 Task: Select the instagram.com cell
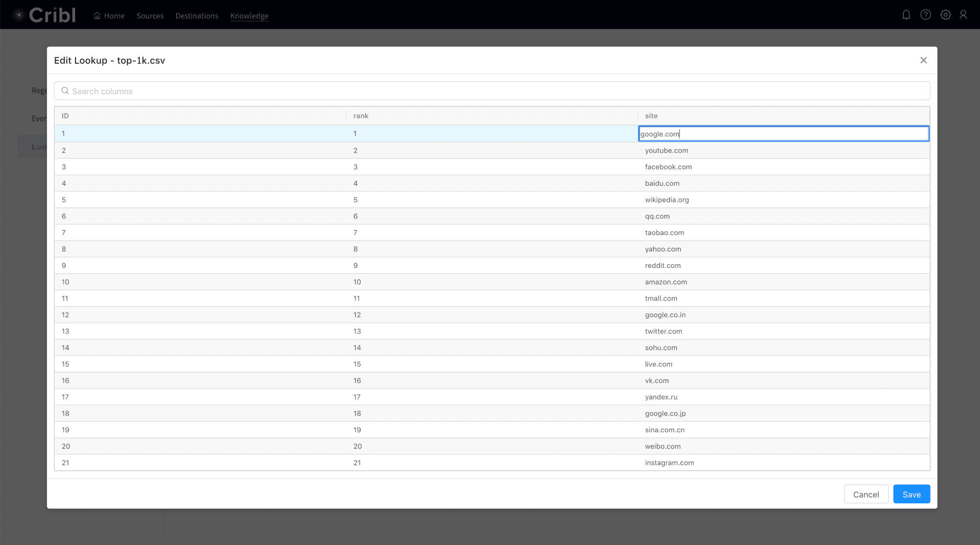(x=669, y=463)
